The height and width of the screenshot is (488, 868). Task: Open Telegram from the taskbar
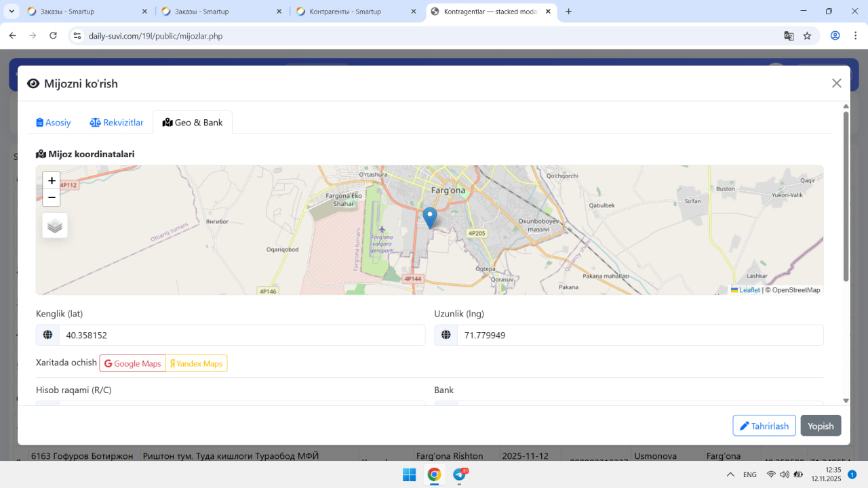click(459, 474)
